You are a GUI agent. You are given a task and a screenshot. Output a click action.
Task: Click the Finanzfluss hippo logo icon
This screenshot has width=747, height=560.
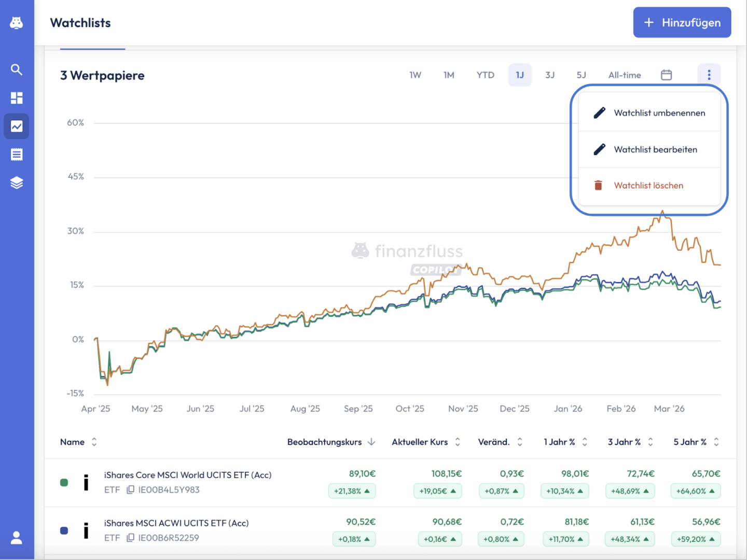[17, 23]
